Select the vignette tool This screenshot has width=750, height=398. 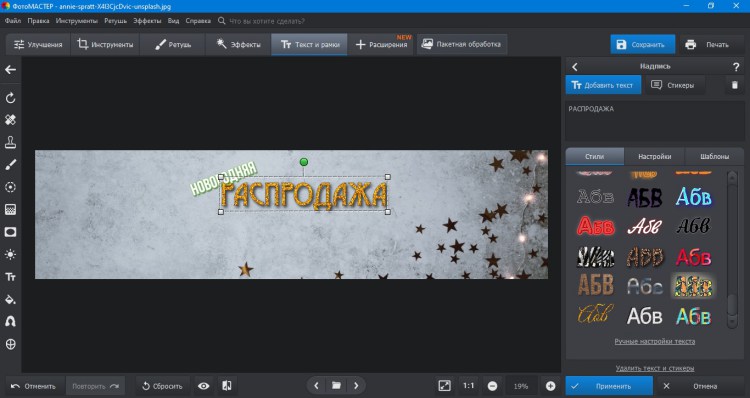[x=10, y=232]
